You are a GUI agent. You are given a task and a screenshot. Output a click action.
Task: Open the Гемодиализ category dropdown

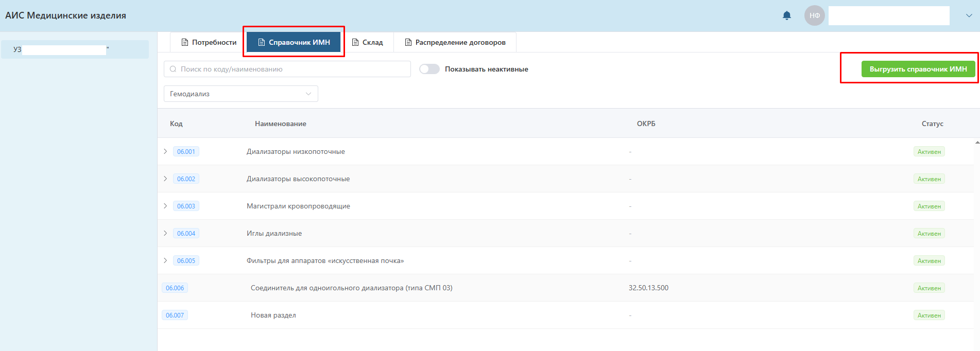point(240,94)
